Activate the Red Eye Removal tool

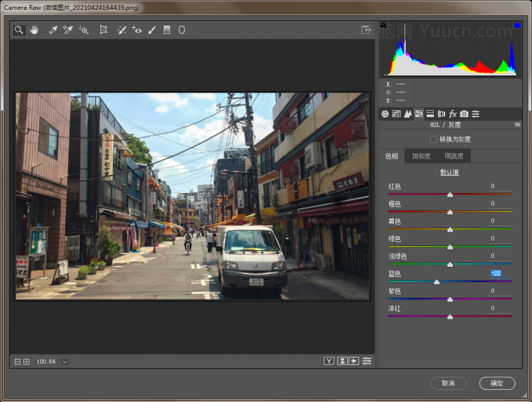click(137, 30)
